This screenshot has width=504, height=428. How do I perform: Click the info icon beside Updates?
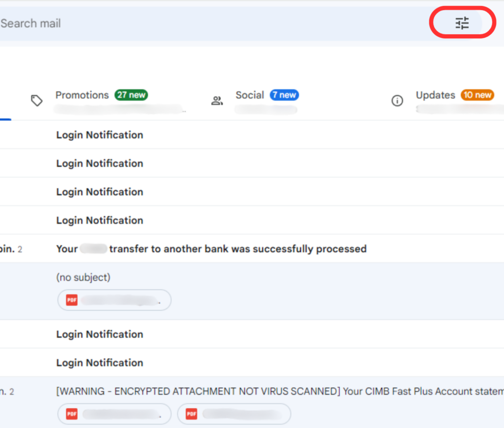397,100
